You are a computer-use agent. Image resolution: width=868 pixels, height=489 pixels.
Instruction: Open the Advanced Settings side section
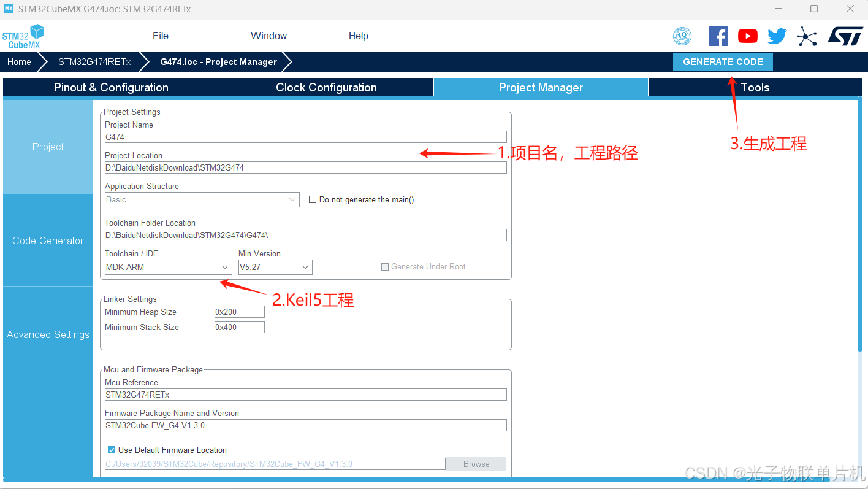(x=48, y=334)
